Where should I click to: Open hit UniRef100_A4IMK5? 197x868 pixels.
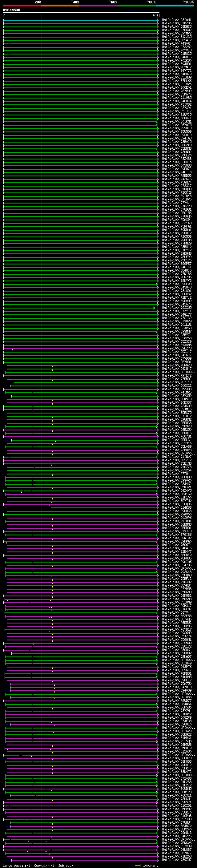(x=177, y=393)
